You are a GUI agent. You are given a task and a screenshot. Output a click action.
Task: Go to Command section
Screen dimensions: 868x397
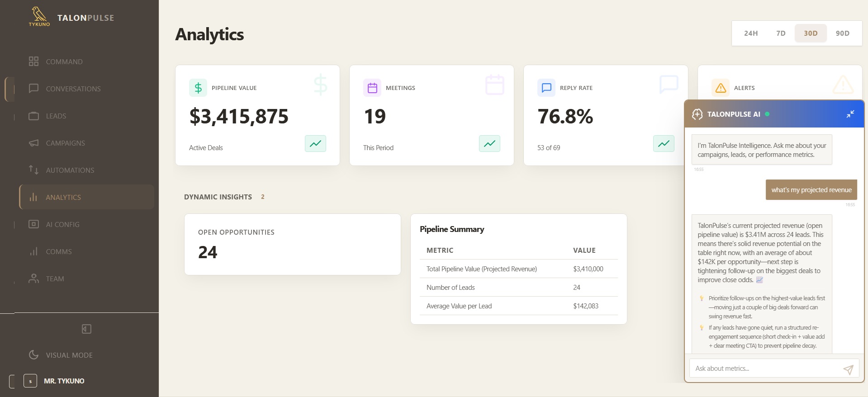64,61
